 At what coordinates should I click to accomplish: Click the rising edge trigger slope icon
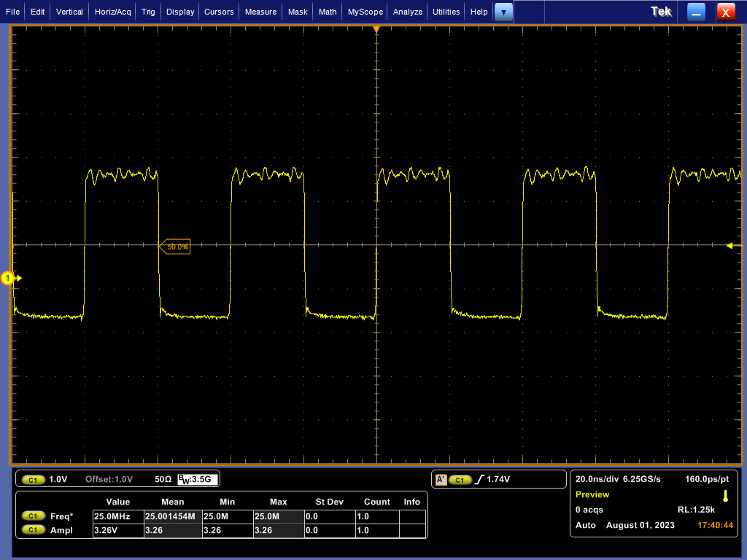[479, 480]
